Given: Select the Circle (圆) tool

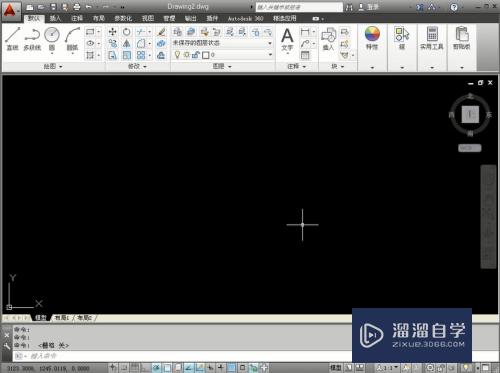Looking at the screenshot, I should [52, 39].
